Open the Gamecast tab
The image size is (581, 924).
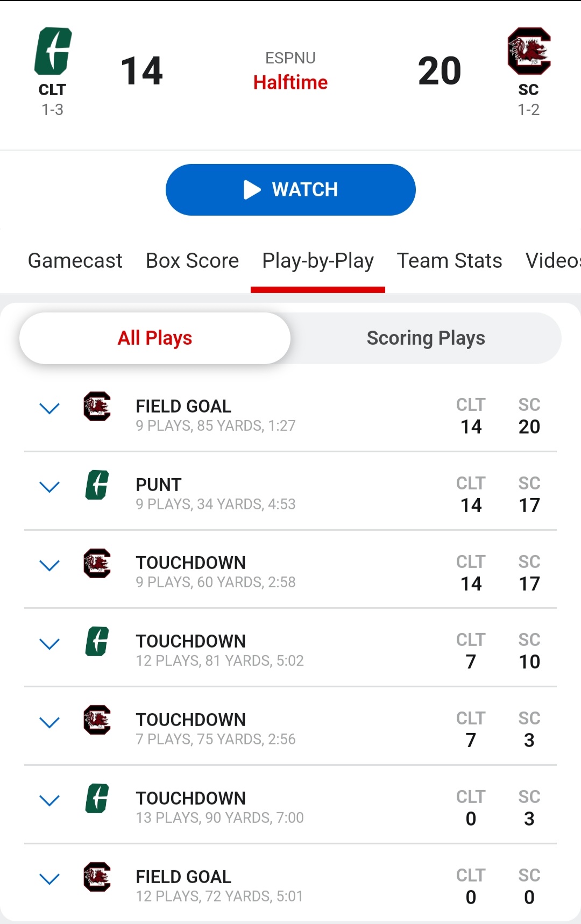pyautogui.click(x=75, y=261)
